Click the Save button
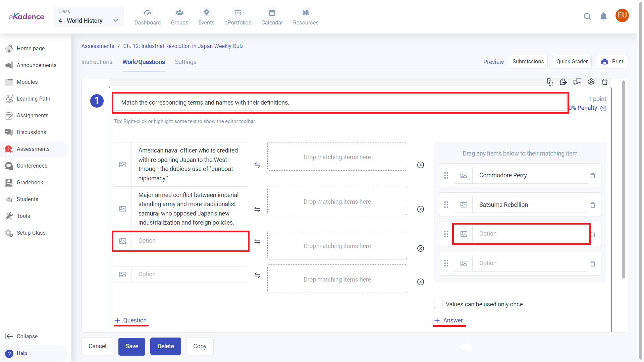 click(x=131, y=346)
